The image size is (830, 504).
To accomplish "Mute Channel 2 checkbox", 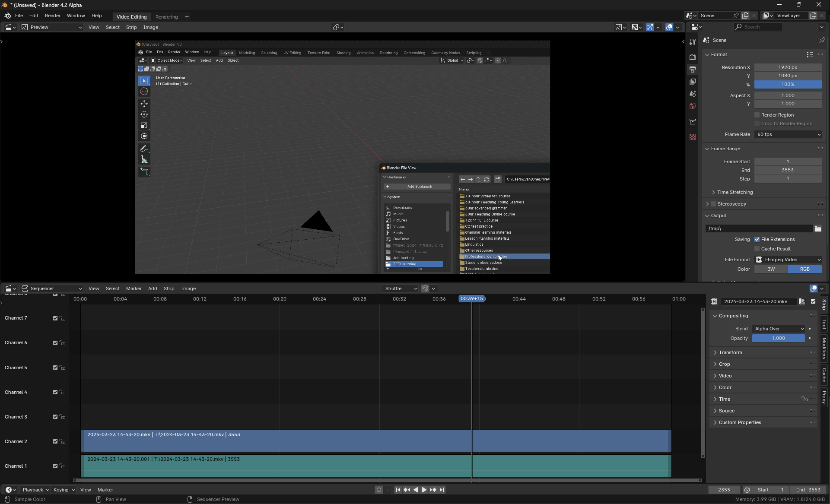I will 55,442.
